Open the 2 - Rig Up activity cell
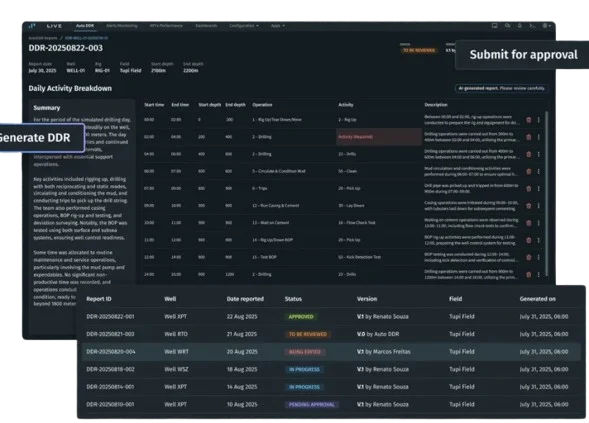Image resolution: width=589 pixels, height=423 pixels. (x=347, y=120)
